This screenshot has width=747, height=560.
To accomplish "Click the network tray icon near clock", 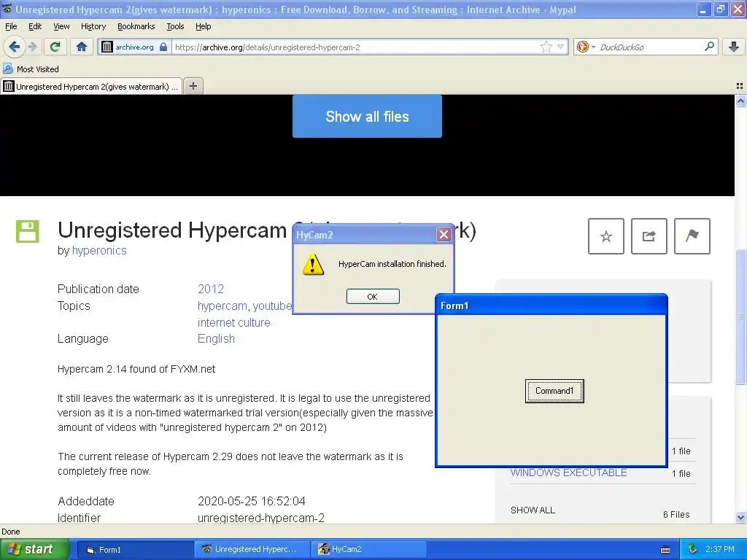I will point(692,549).
